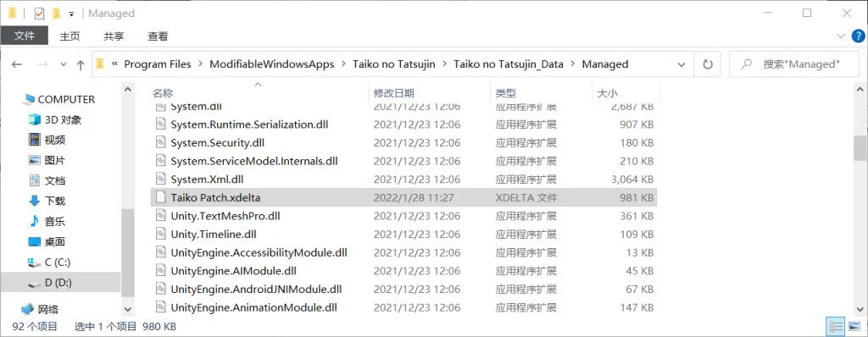
Task: Switch to large icons view
Action: (x=854, y=326)
